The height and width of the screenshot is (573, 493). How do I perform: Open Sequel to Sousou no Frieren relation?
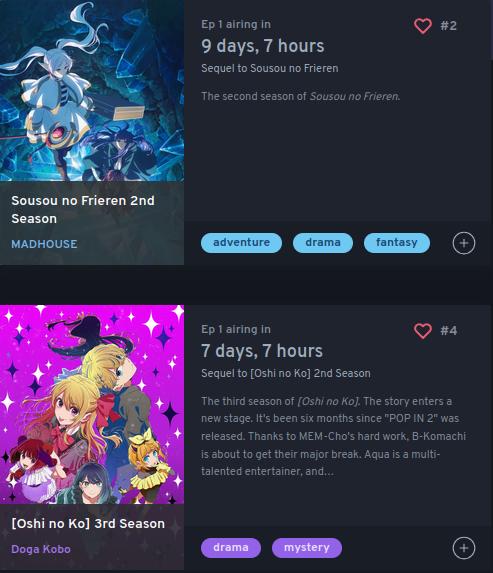(x=270, y=68)
